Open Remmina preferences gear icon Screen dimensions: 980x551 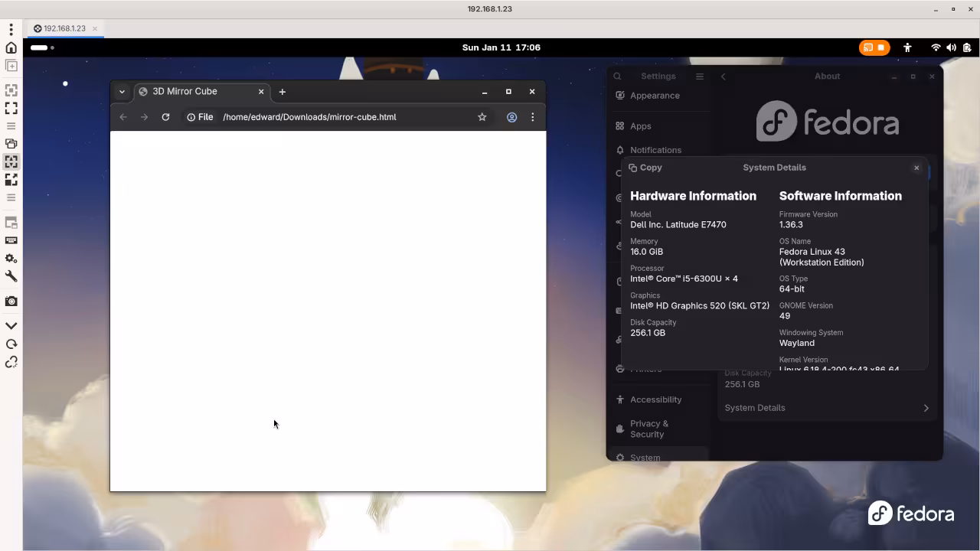11,259
